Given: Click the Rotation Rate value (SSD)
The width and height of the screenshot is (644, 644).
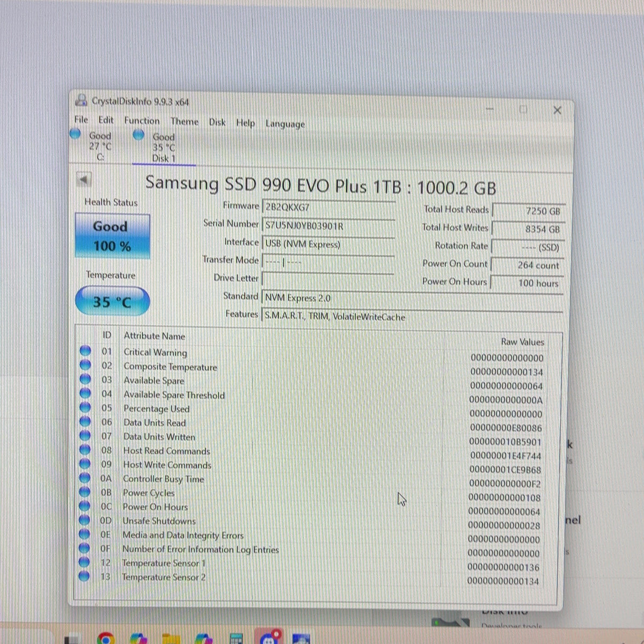Looking at the screenshot, I should click(x=528, y=247).
